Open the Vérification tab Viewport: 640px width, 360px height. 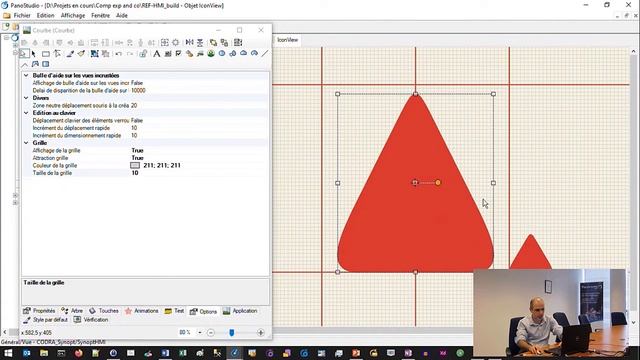point(91,320)
